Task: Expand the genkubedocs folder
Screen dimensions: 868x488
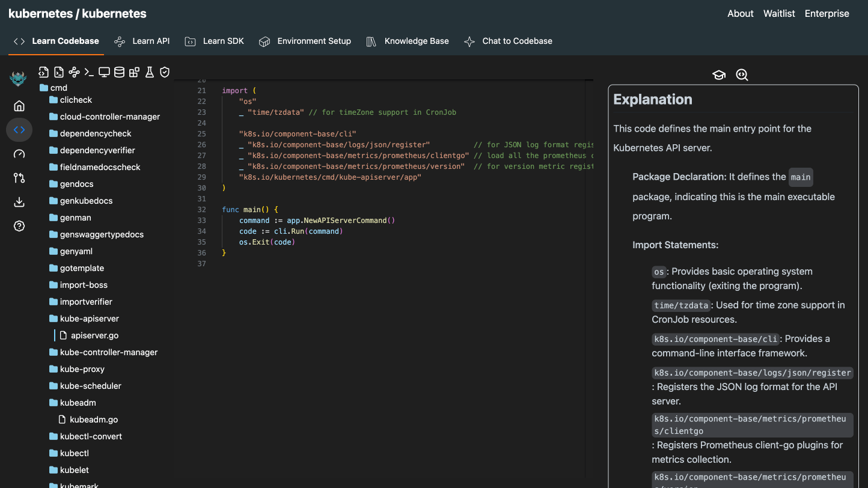Action: pyautogui.click(x=81, y=201)
